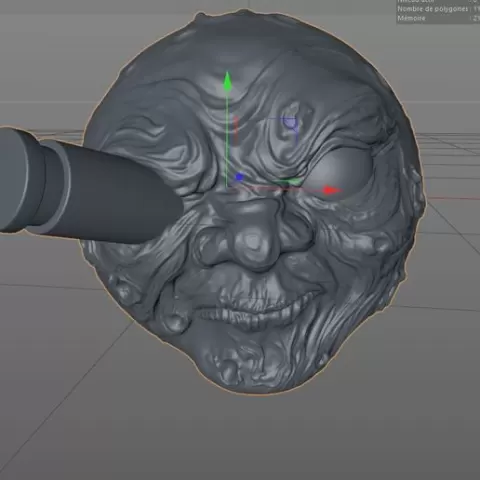Image resolution: width=480 pixels, height=480 pixels.
Task: Select the blue circular plane handle
Action: point(290,123)
